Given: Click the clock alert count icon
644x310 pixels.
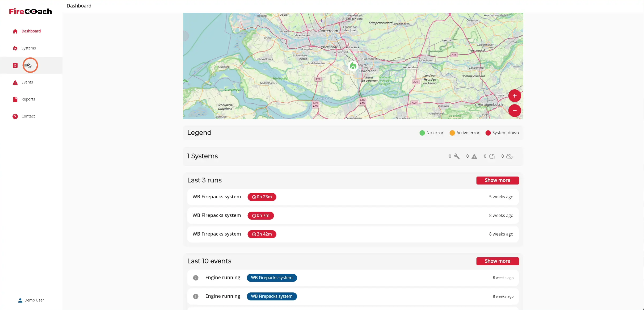Looking at the screenshot, I should point(492,156).
